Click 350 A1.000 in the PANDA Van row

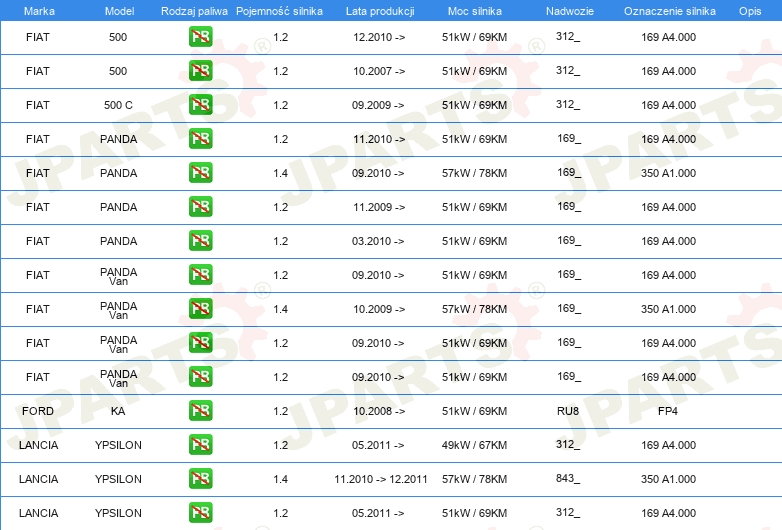coord(668,309)
